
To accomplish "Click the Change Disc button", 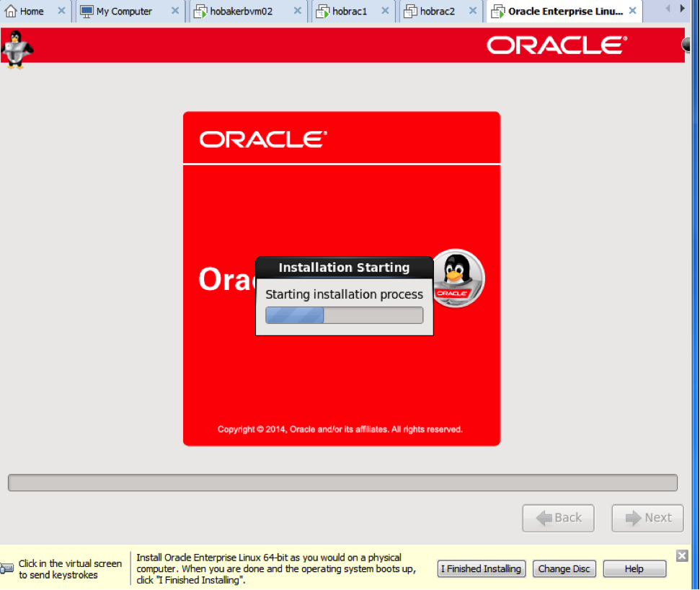I will tap(564, 568).
